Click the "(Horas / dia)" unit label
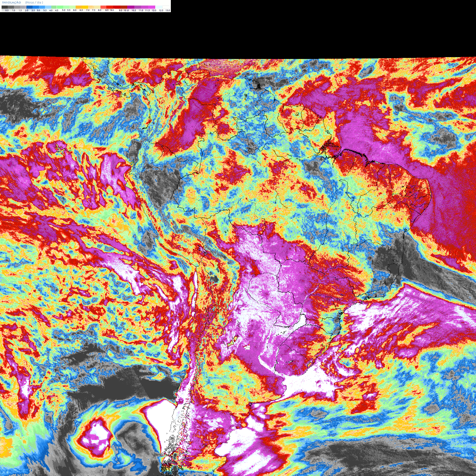Image resolution: width=476 pixels, height=476 pixels. click(34, 2)
